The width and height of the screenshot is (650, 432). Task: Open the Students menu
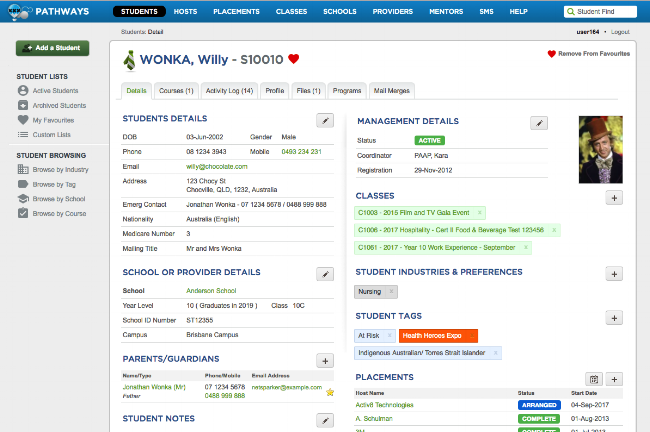pyautogui.click(x=139, y=12)
